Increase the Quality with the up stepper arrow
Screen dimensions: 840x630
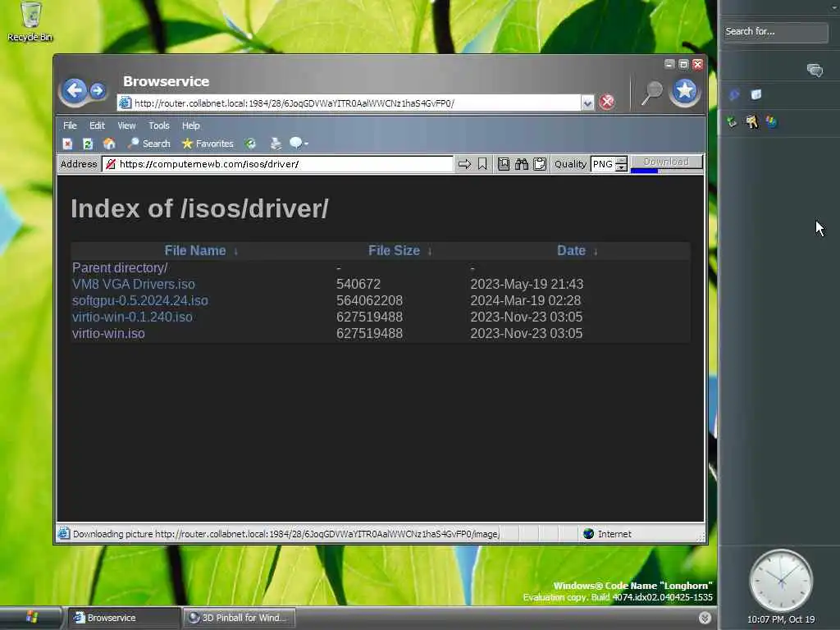coord(622,160)
